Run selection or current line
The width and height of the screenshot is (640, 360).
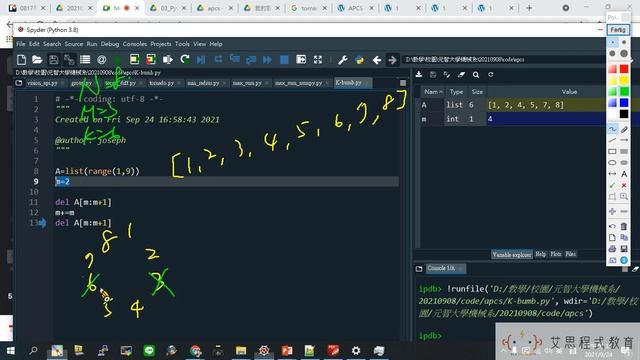click(167, 60)
